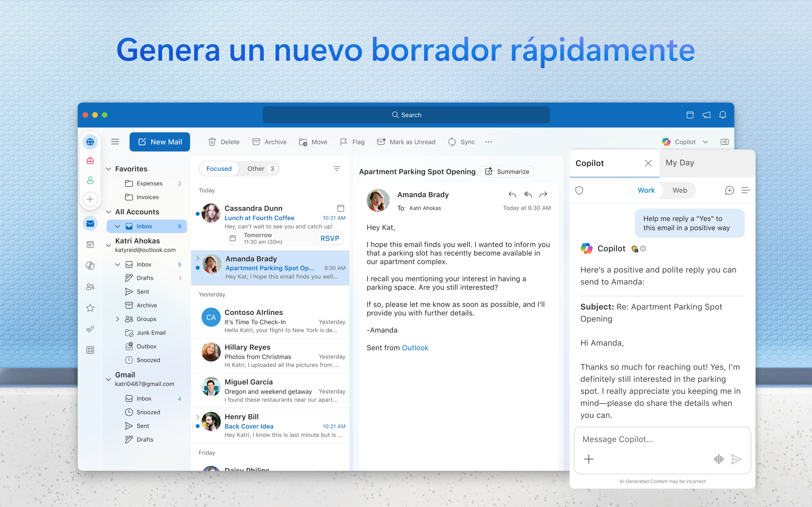The image size is (812, 507).
Task: Click the Flag toolbar icon
Action: click(x=344, y=142)
